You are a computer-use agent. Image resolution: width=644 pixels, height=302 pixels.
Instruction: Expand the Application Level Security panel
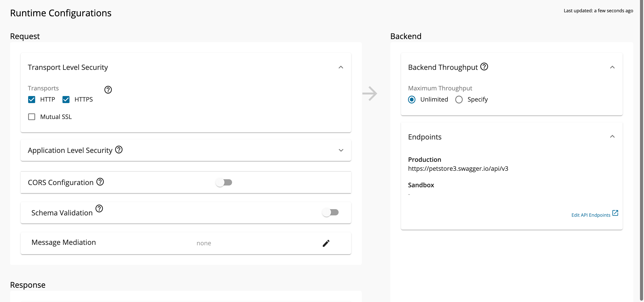(x=341, y=150)
